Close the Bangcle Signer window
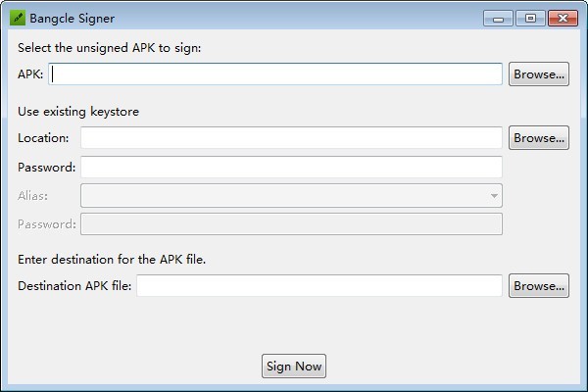 pos(563,18)
